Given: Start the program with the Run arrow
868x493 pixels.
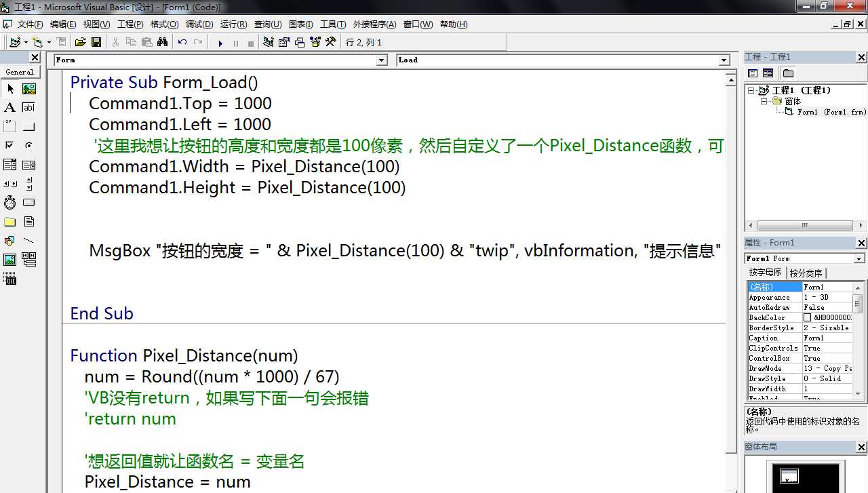Looking at the screenshot, I should pyautogui.click(x=220, y=43).
